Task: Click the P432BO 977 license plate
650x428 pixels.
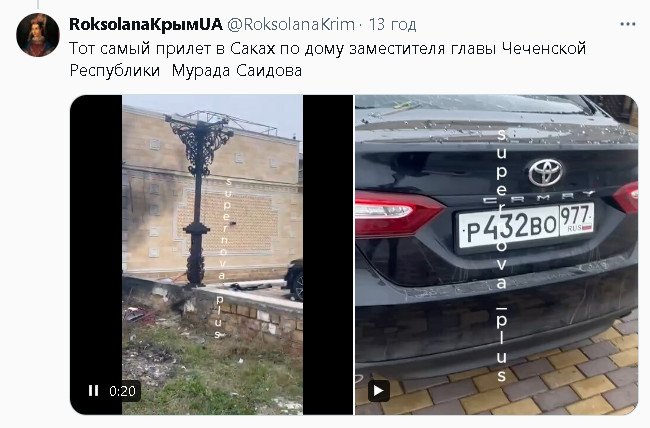Action: click(x=526, y=226)
